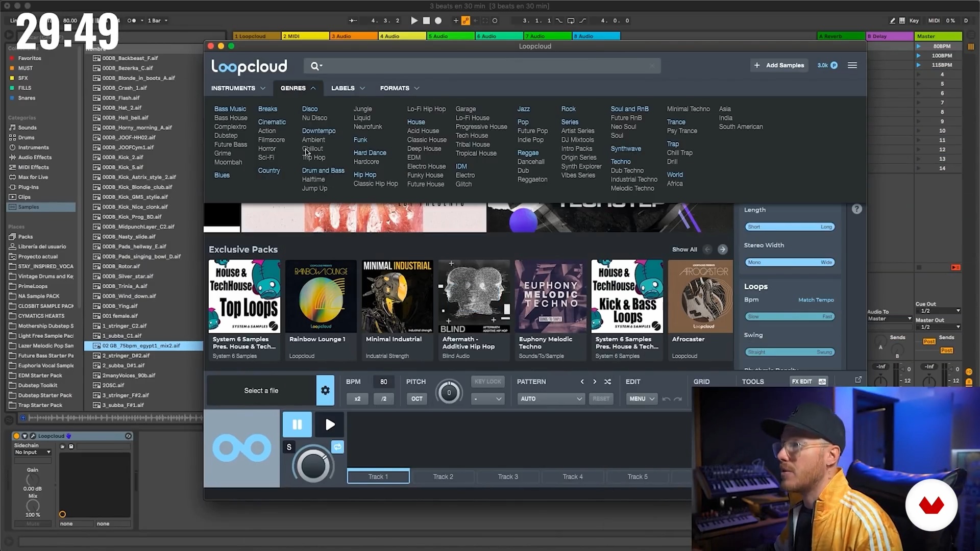Viewport: 980px width, 551px height.
Task: Click the redo arrow in Edit section
Action: [678, 399]
